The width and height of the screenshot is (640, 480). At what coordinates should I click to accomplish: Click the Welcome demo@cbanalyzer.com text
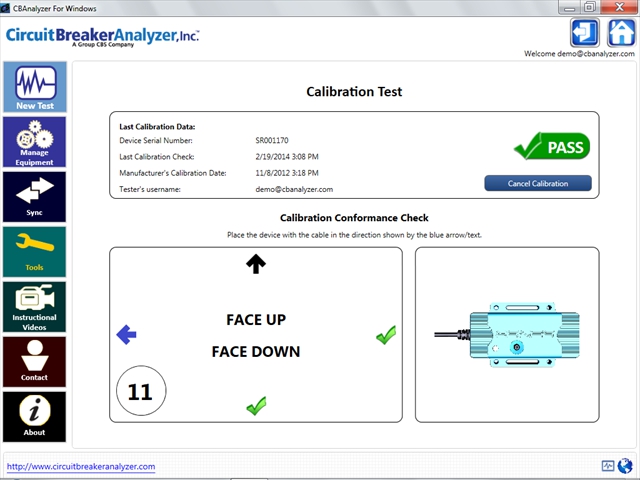pos(579,53)
